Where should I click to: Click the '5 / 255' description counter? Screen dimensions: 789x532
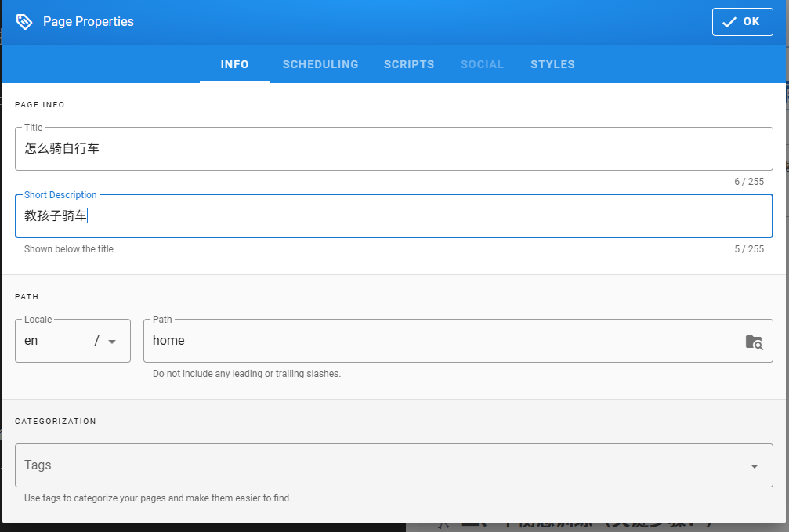(749, 249)
